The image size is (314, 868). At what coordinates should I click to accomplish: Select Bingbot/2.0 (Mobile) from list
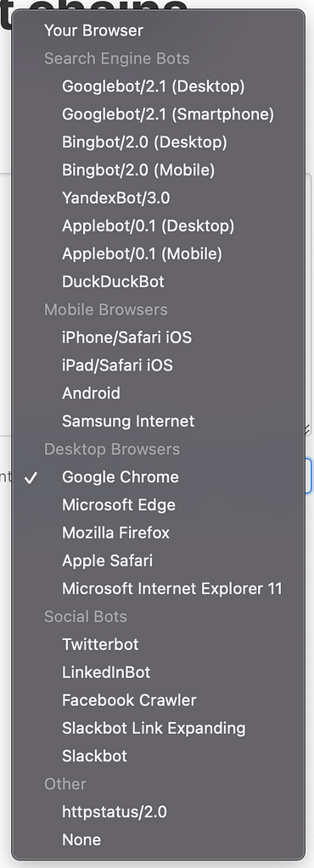coord(159,170)
